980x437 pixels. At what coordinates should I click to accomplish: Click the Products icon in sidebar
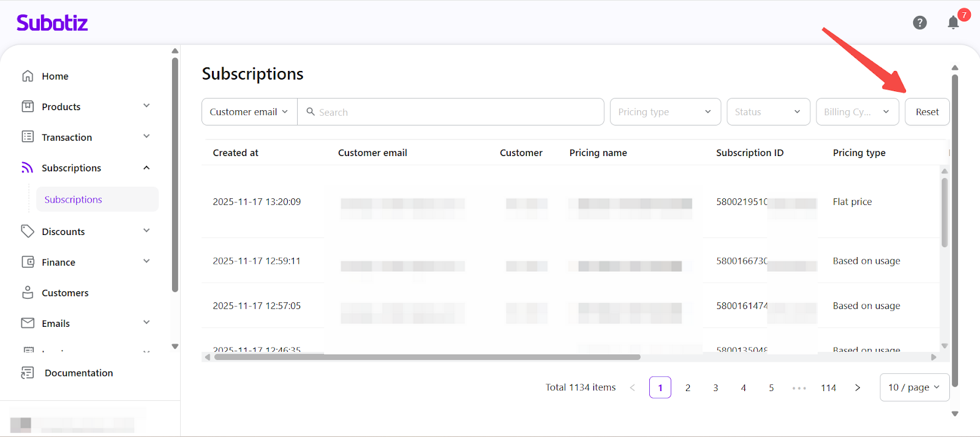pos(28,106)
